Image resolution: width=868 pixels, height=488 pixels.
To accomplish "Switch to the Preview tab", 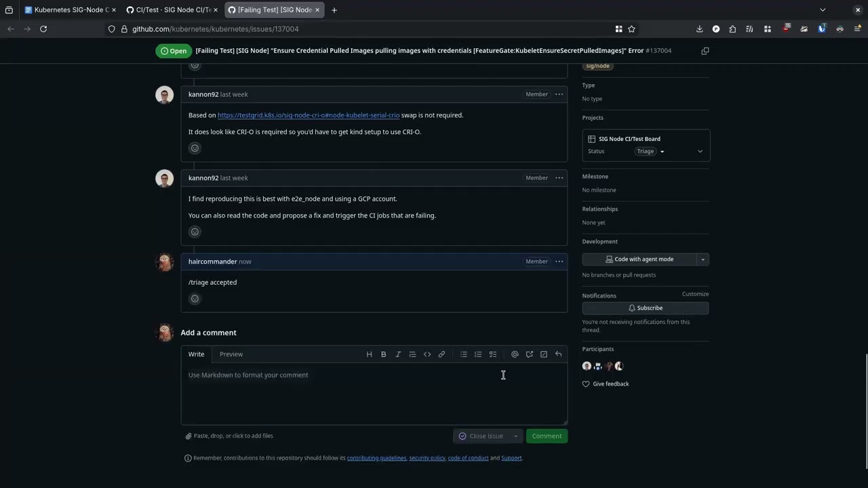I will [231, 354].
